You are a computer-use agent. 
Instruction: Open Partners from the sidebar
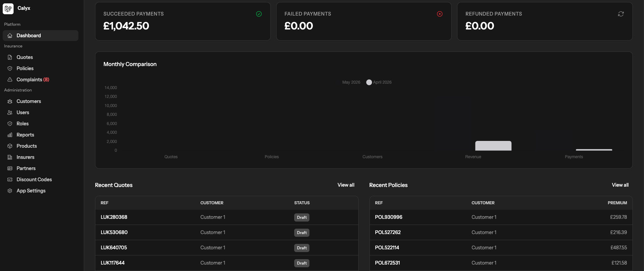(x=40, y=168)
